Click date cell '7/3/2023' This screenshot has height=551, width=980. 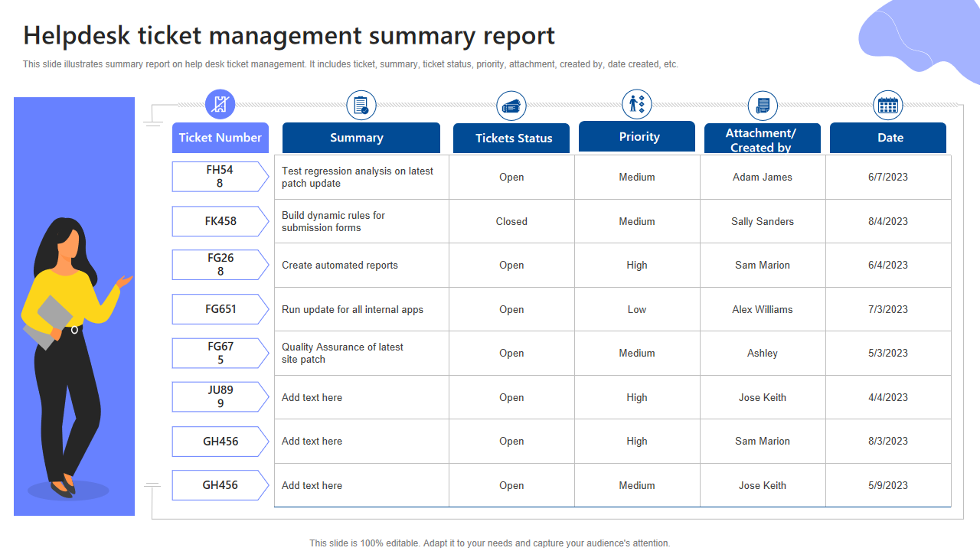pos(888,309)
